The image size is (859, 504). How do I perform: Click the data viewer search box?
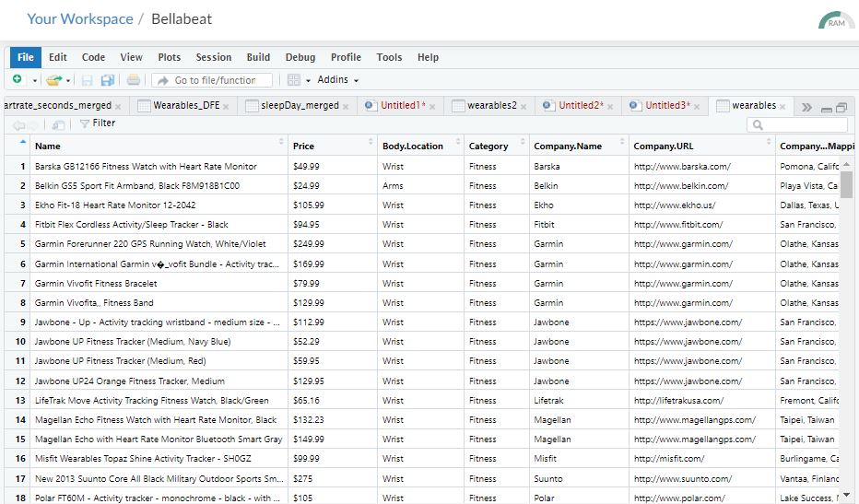797,125
